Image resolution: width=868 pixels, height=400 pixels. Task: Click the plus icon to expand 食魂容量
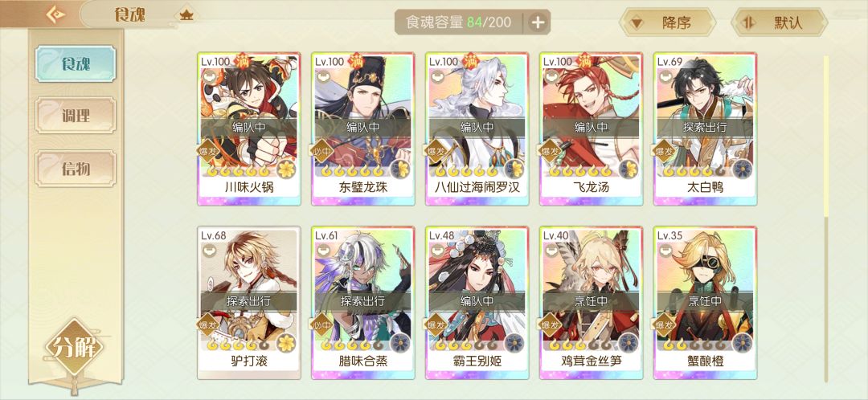click(538, 22)
